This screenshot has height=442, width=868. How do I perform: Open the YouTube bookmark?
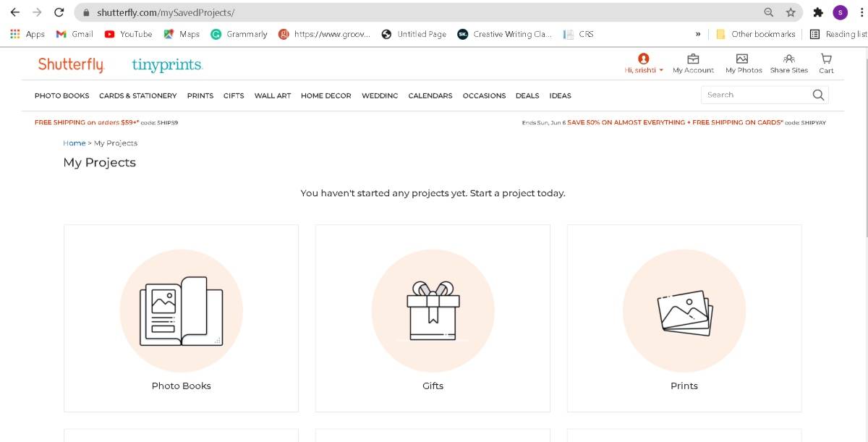click(128, 34)
